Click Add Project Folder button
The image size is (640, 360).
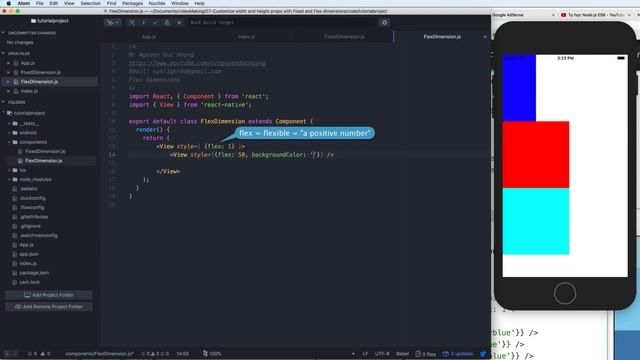tap(49, 295)
